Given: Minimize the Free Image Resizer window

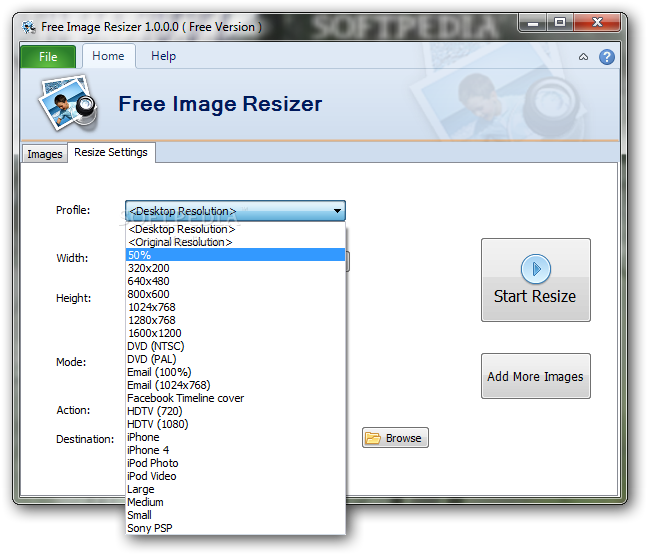Looking at the screenshot, I should pyautogui.click(x=533, y=22).
